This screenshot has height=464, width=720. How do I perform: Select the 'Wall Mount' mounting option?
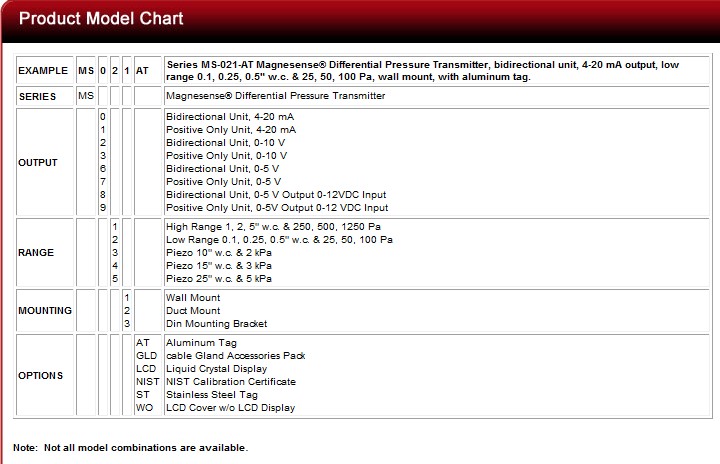point(193,298)
